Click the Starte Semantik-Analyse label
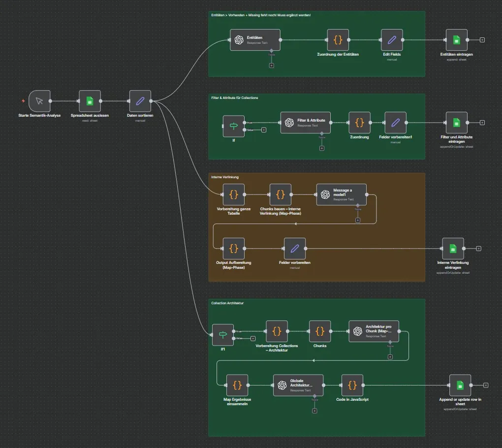Screen dimensions: 502x448 click(x=39, y=115)
